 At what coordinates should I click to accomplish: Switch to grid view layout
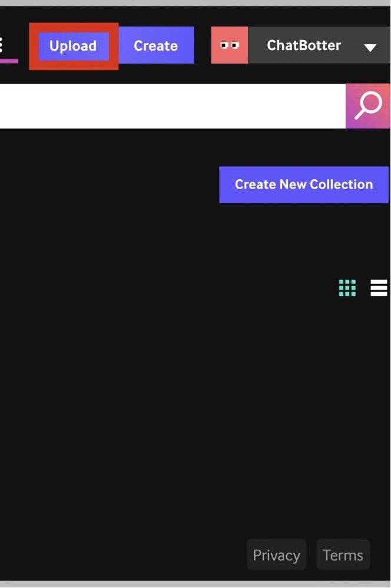pos(347,288)
